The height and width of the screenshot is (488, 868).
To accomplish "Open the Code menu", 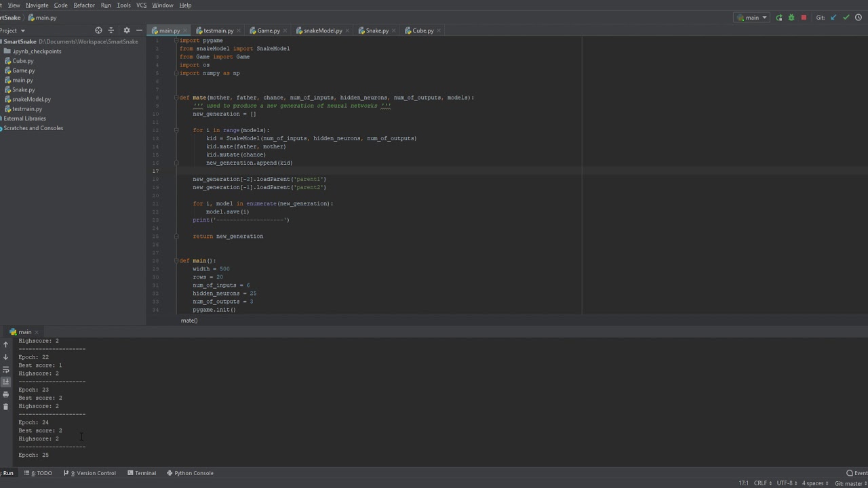I will click(x=61, y=5).
